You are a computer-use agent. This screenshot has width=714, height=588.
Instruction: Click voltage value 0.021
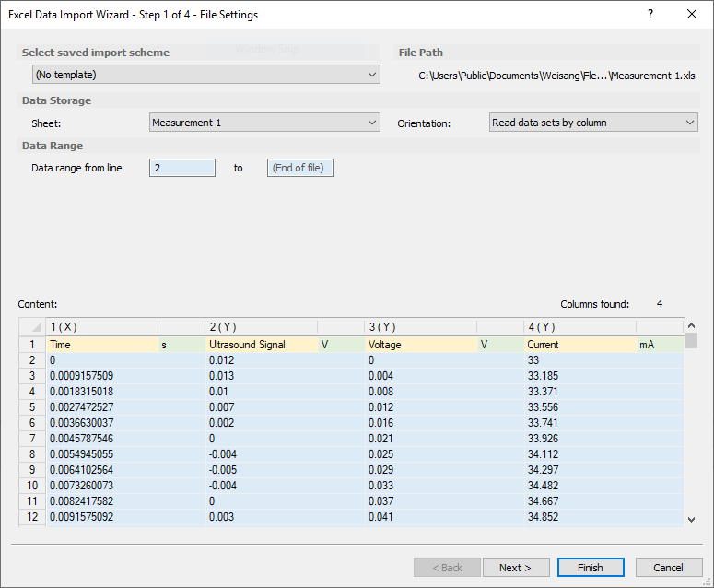pos(444,439)
